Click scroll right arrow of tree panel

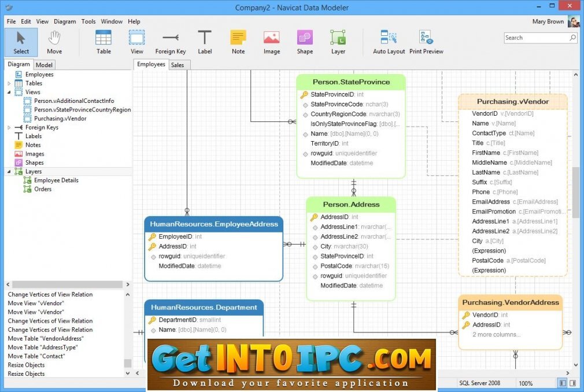pyautogui.click(x=128, y=284)
